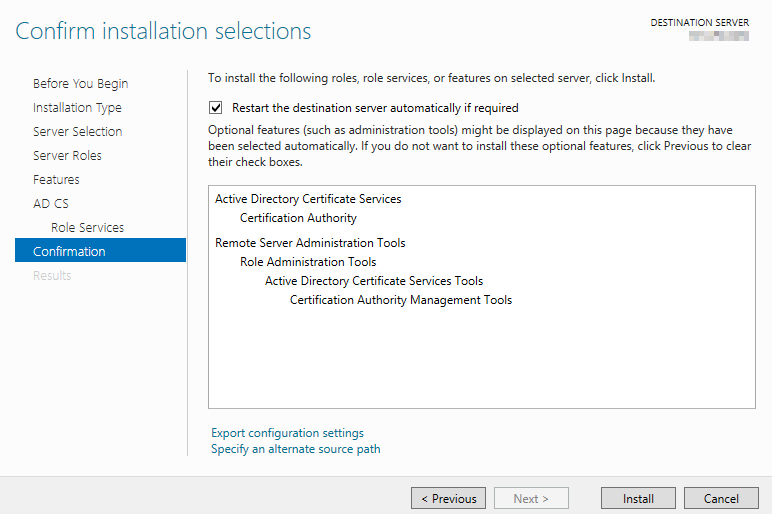Go to the Before You Begin step
The width and height of the screenshot is (772, 514).
pos(80,84)
